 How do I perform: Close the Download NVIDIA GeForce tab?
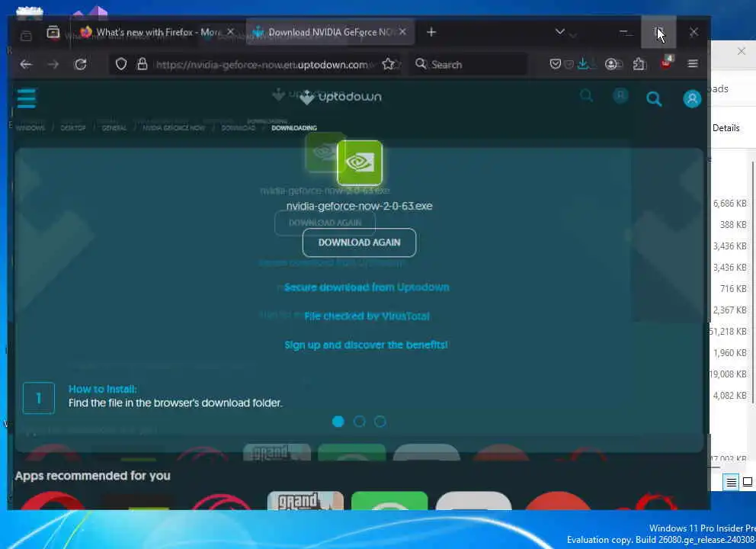(x=402, y=32)
